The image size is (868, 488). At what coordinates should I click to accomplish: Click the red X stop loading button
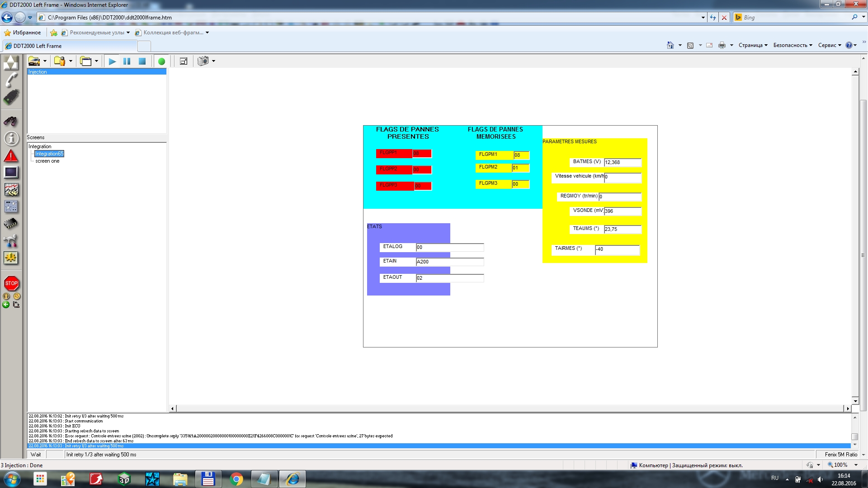pos(724,18)
